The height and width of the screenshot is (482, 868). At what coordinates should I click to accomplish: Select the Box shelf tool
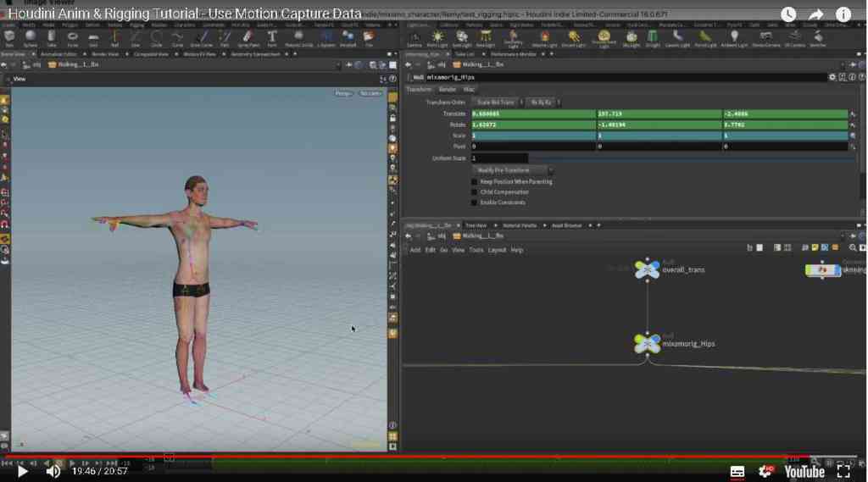pos(9,38)
